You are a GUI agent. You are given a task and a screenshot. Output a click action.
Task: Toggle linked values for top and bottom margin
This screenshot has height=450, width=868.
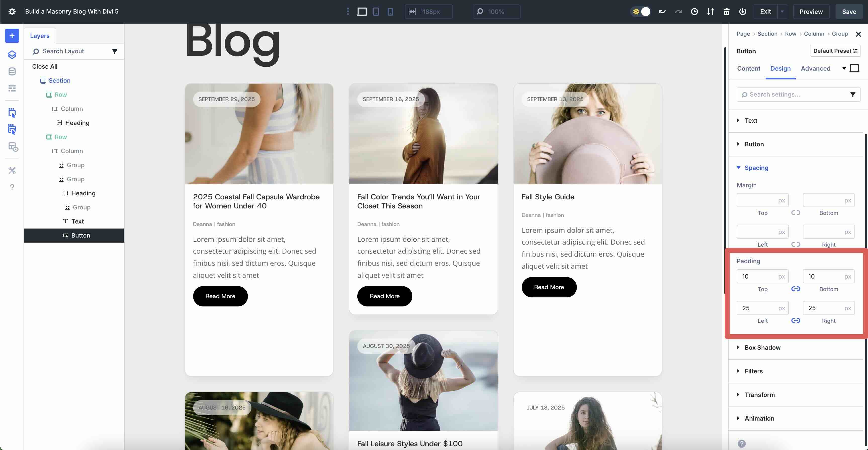(x=796, y=212)
